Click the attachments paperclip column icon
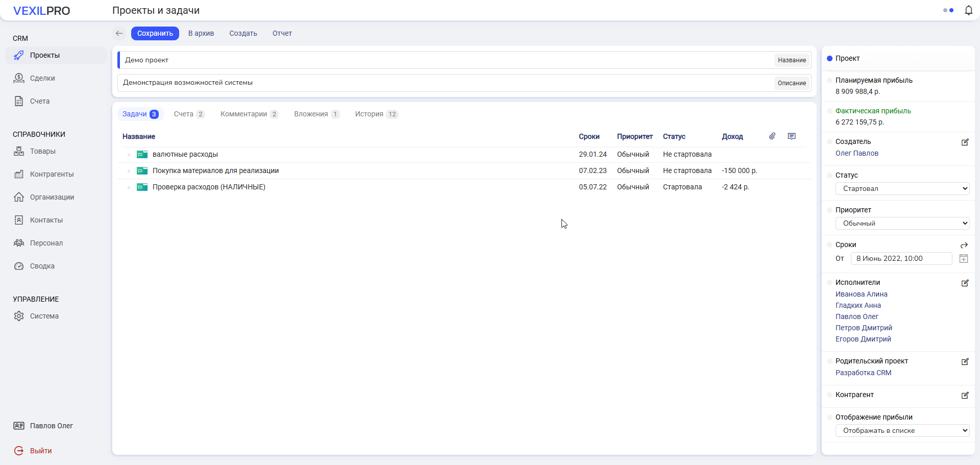Screen dimensions: 980x465 [x=772, y=136]
